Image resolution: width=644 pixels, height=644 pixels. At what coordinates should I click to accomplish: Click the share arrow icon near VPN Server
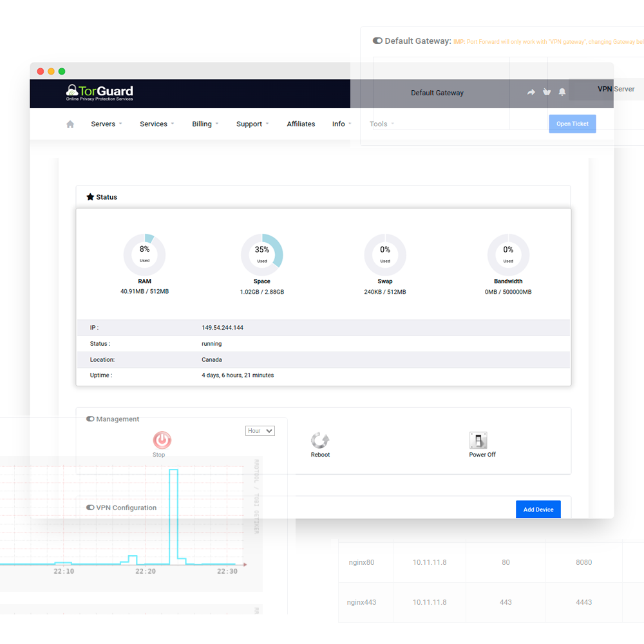coord(531,92)
